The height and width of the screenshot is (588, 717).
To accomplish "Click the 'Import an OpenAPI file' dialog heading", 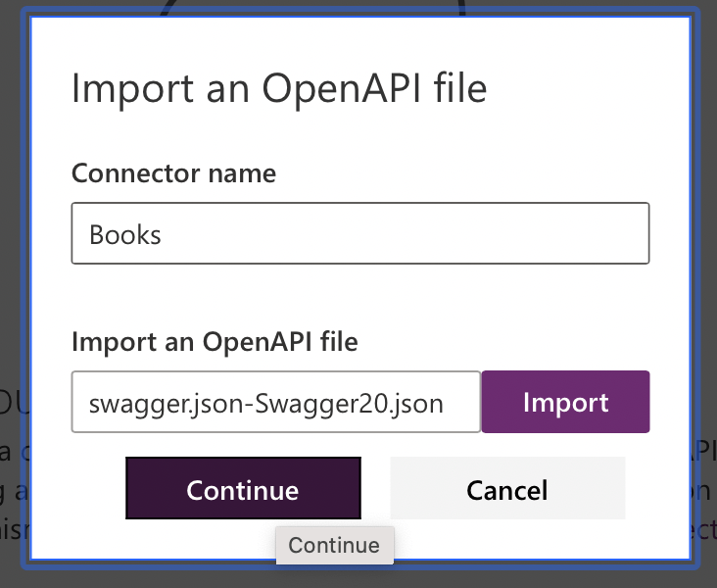I will (x=279, y=88).
